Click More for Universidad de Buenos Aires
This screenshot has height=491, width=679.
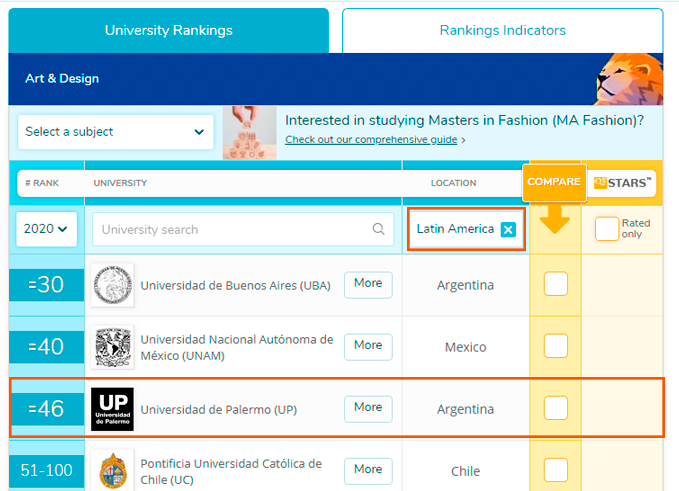[x=368, y=284]
